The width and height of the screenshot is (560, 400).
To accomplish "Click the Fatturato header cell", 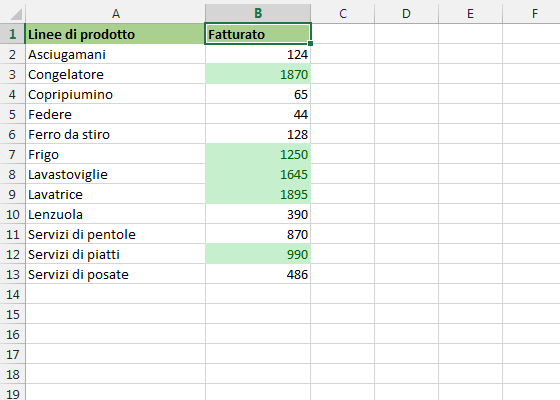I will [x=258, y=34].
